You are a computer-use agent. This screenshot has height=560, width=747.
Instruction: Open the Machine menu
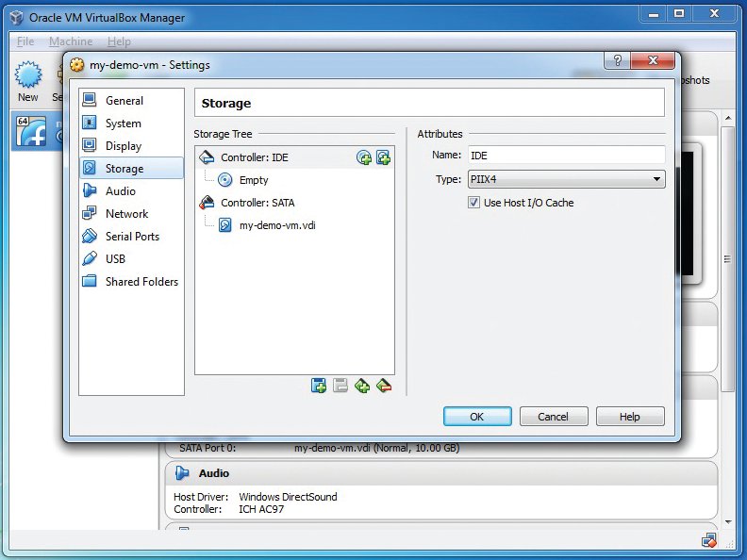pos(71,41)
